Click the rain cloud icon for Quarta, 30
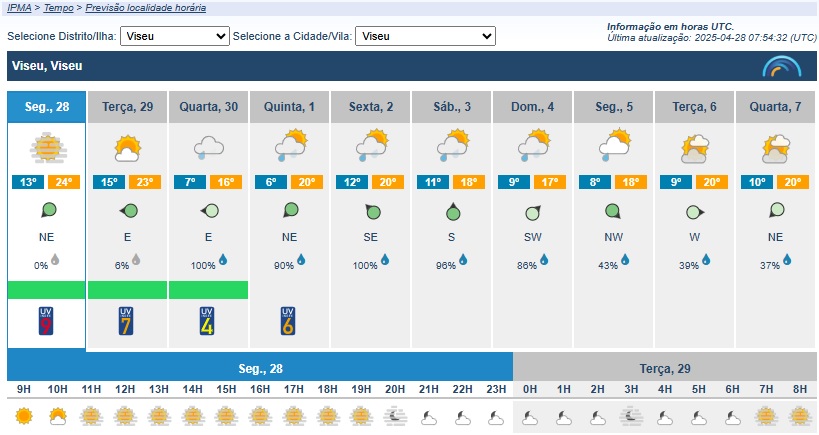This screenshot has height=435, width=819. 208,148
